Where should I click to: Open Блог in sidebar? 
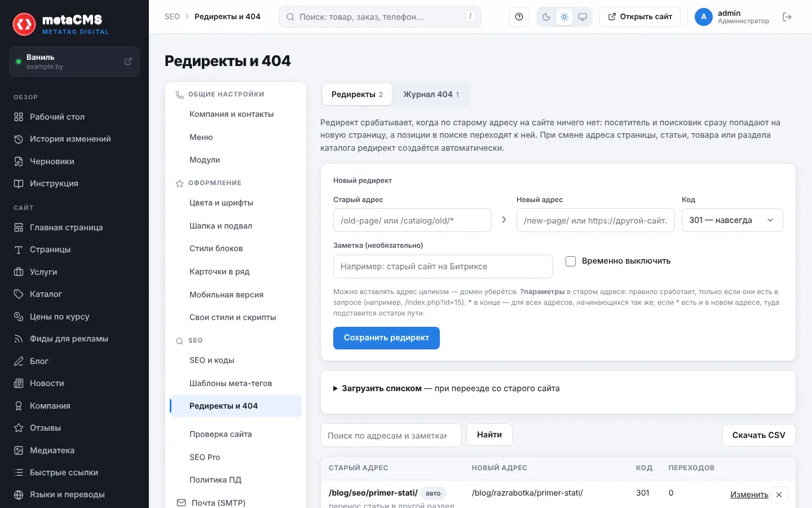74,361
